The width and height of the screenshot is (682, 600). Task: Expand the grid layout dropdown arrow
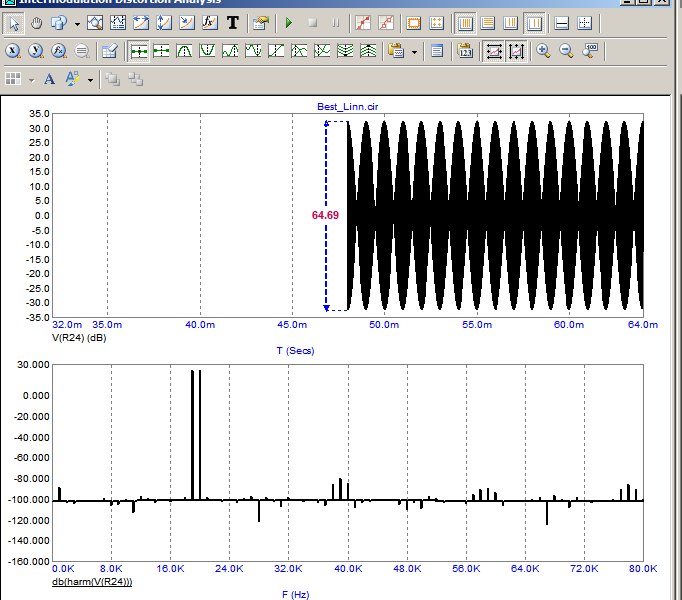pyautogui.click(x=31, y=80)
